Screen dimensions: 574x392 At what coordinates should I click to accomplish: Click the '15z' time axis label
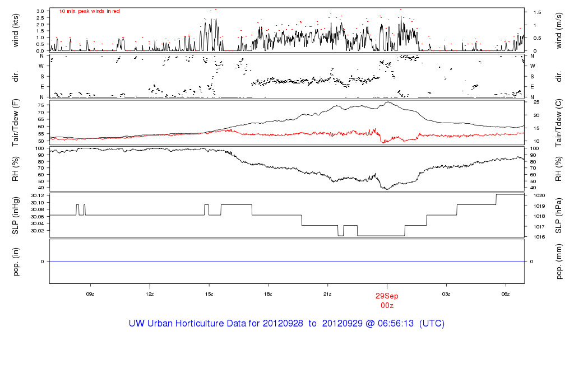pyautogui.click(x=209, y=294)
